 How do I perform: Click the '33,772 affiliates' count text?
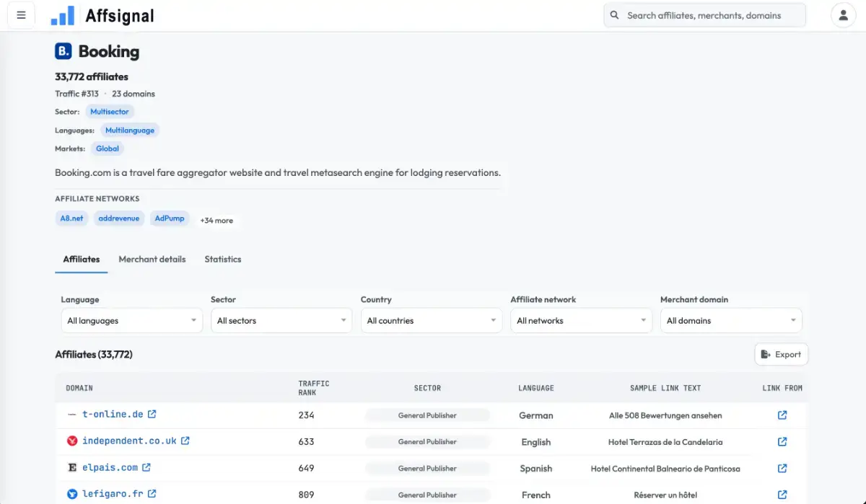(x=92, y=76)
